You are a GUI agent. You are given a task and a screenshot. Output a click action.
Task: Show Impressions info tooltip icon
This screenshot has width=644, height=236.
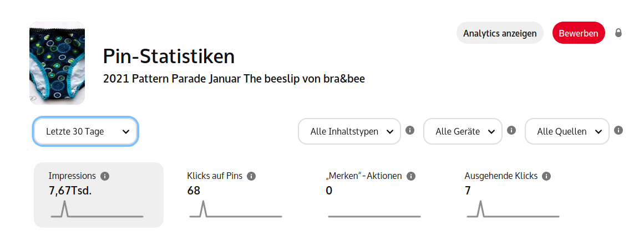coord(105,177)
